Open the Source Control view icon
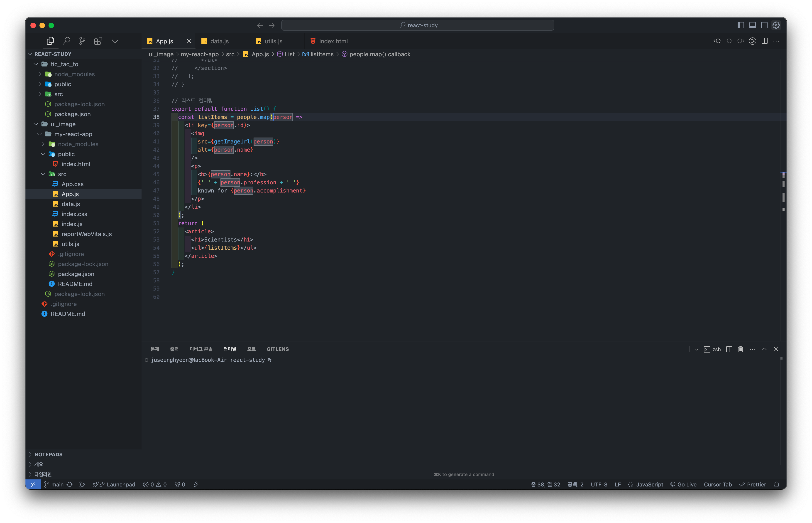Image resolution: width=812 pixels, height=523 pixels. [82, 41]
